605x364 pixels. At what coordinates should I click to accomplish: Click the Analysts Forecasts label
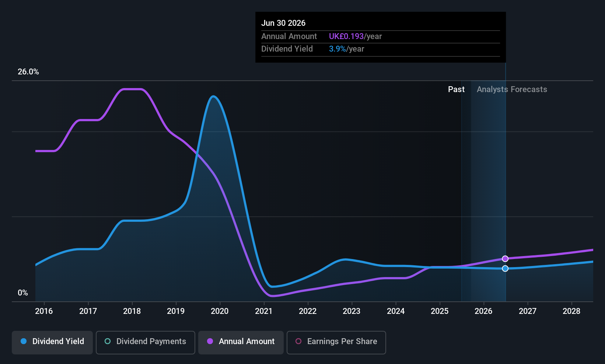click(512, 89)
